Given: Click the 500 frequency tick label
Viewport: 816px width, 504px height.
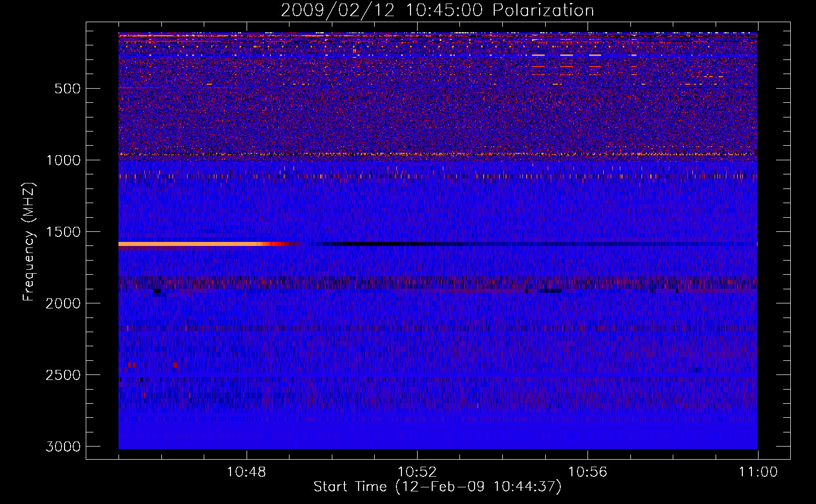Looking at the screenshot, I should tap(68, 89).
